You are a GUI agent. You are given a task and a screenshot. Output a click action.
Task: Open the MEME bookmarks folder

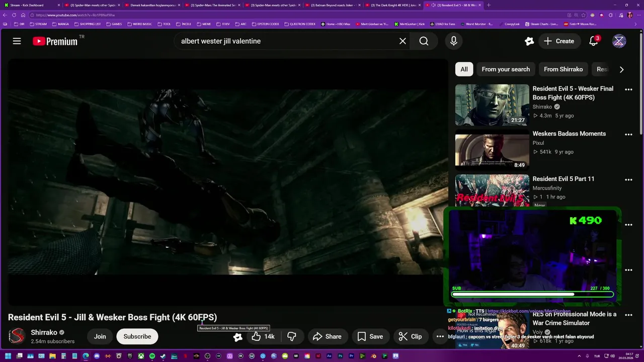204,24
